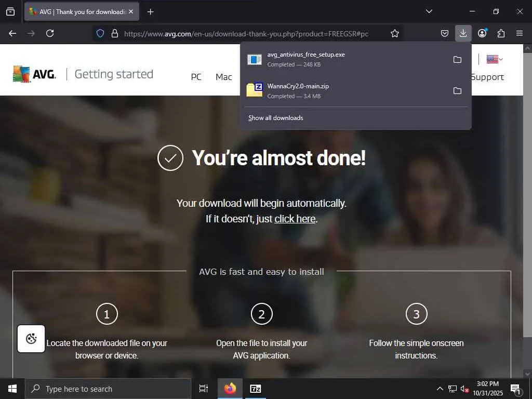This screenshot has height=399, width=532.
Task: Expand the list all tabs chevron
Action: click(429, 11)
